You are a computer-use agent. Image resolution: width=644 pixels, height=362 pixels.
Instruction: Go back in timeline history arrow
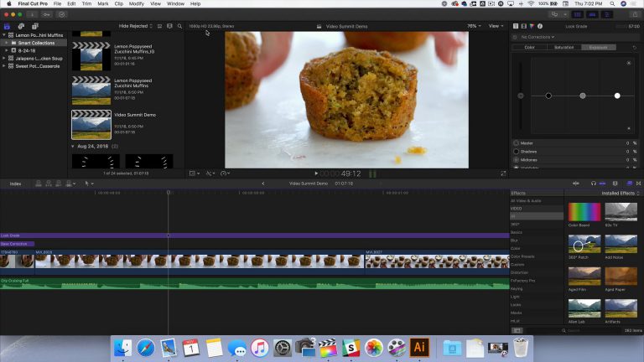coord(262,184)
